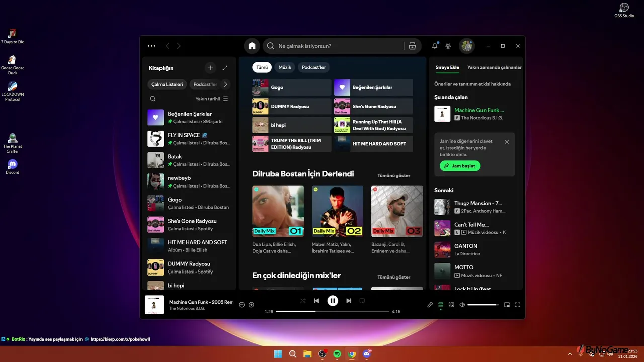Open Öneriler ve tanıtımın etkisi hakkında link
Image resolution: width=644 pixels, height=362 pixels.
[x=472, y=84]
